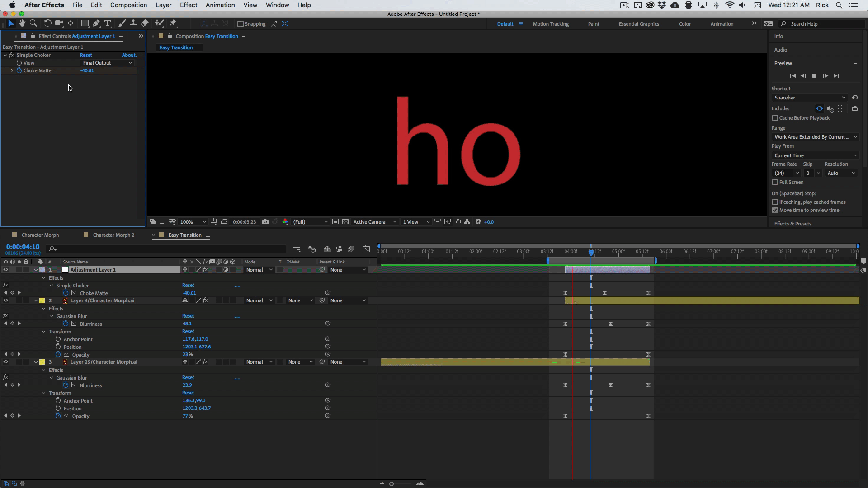The width and height of the screenshot is (868, 488).
Task: Select the Zoom magnifier tool
Action: tap(33, 23)
